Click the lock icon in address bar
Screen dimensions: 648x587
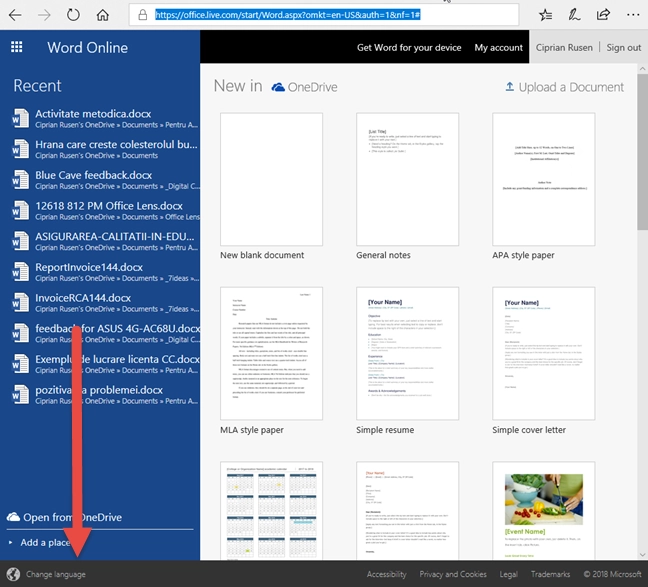[143, 15]
